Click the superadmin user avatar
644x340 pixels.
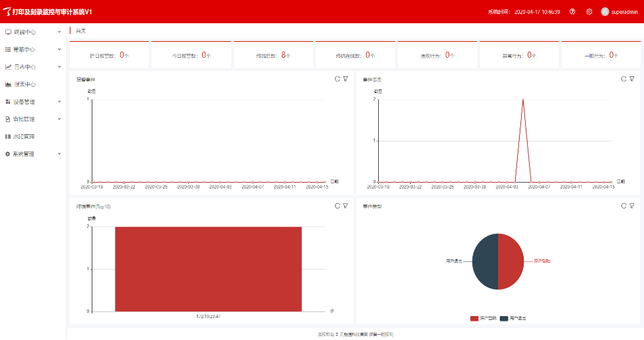[605, 11]
